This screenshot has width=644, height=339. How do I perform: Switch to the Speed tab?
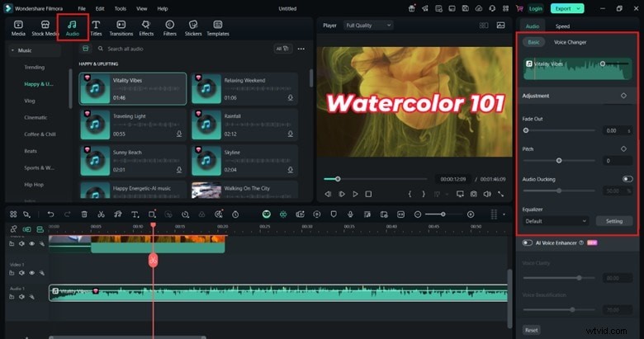tap(561, 27)
